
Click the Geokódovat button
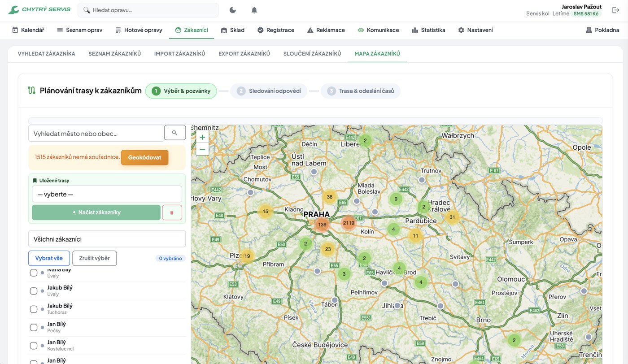pos(144,157)
